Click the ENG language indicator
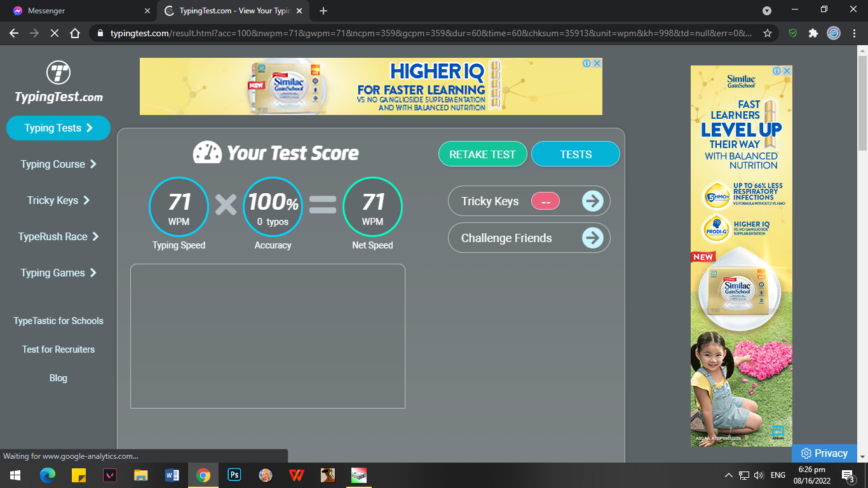The height and width of the screenshot is (488, 868). point(778,475)
